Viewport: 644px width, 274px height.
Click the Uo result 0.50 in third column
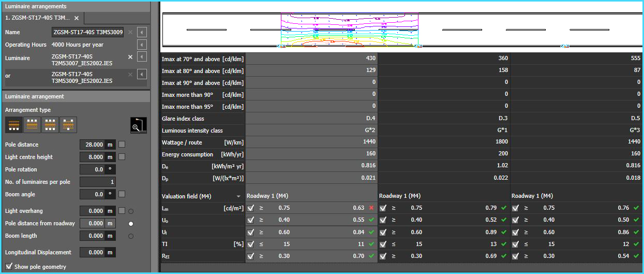click(x=623, y=220)
